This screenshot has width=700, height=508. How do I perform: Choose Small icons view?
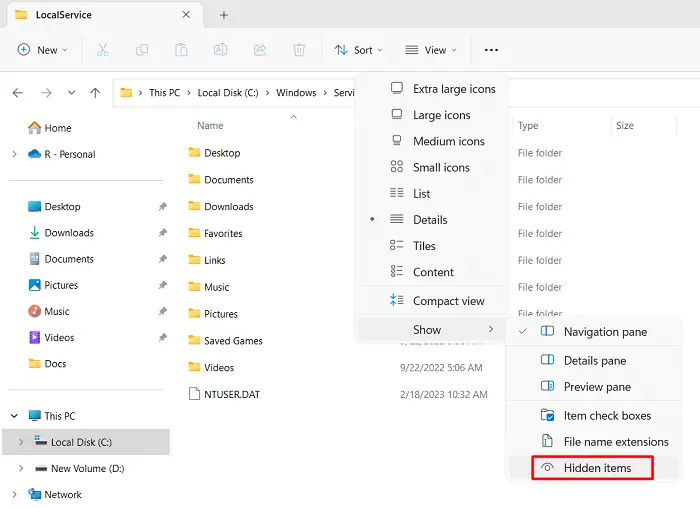pos(432,167)
